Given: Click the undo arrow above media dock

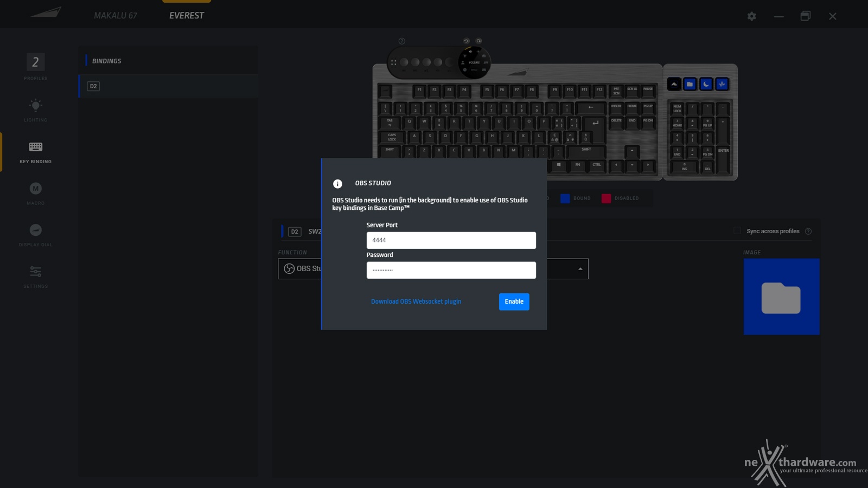Looking at the screenshot, I should [466, 41].
